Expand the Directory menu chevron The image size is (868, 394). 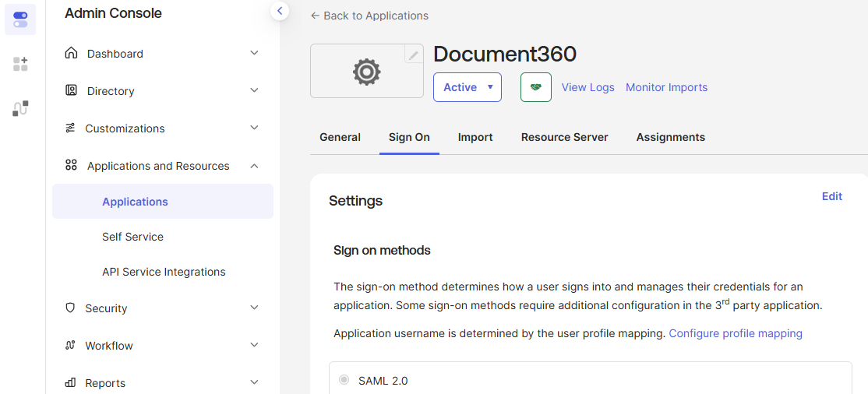(254, 90)
